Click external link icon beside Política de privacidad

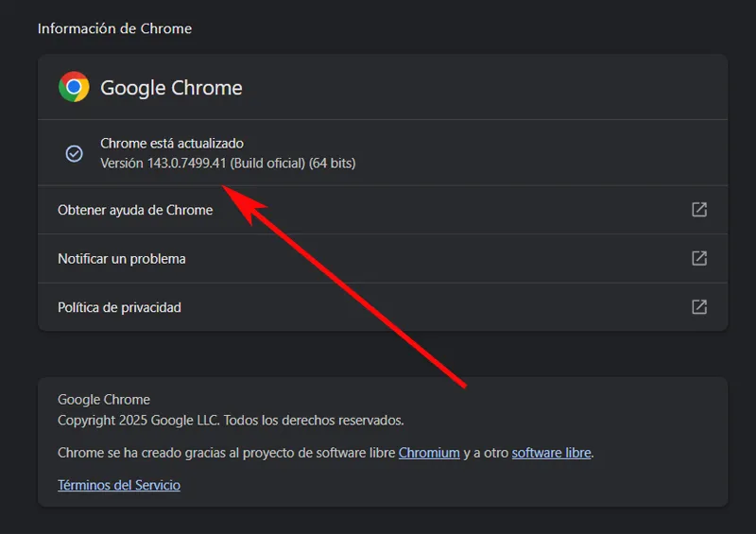coord(699,307)
